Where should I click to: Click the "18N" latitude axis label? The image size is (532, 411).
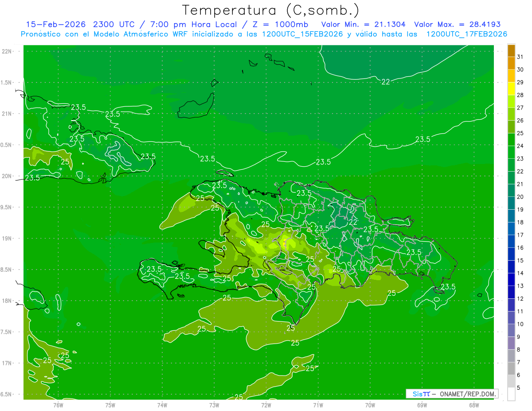tap(6, 301)
